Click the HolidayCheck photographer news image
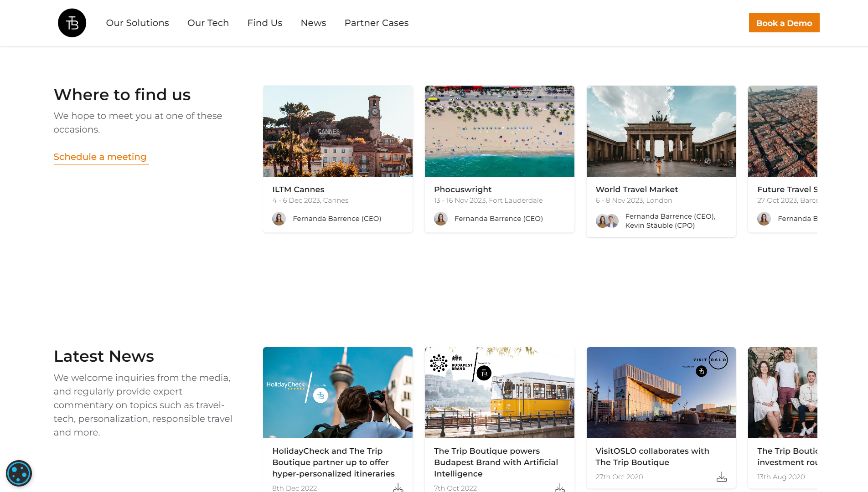The width and height of the screenshot is (868, 492). [338, 393]
